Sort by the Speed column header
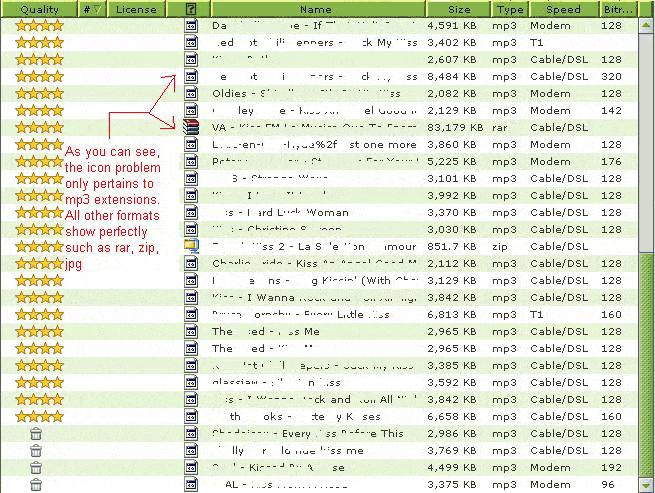Viewport: 655px width, 493px height. (x=563, y=8)
